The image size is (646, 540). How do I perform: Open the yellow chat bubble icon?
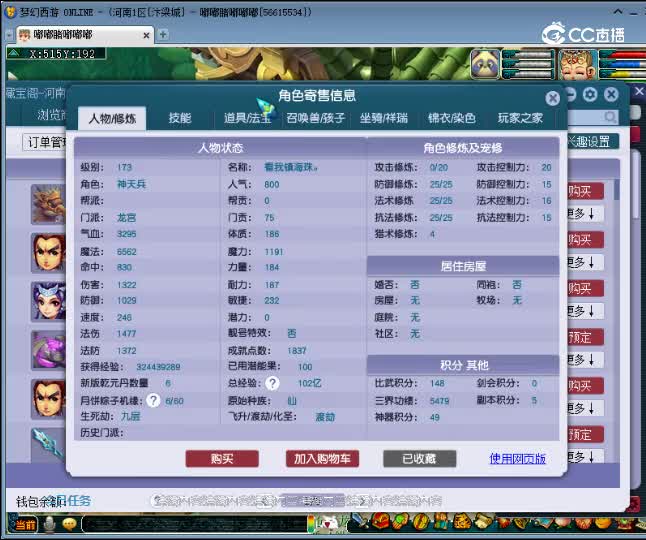point(69,524)
